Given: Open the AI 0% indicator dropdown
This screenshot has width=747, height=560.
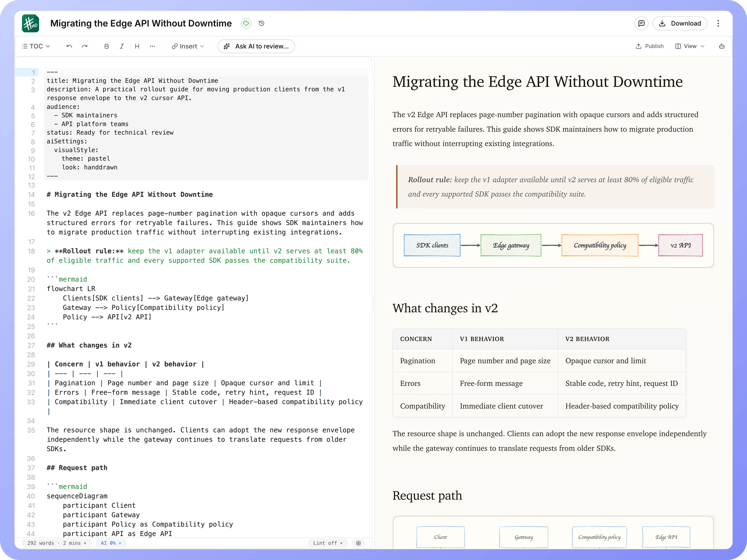Looking at the screenshot, I should [x=111, y=543].
